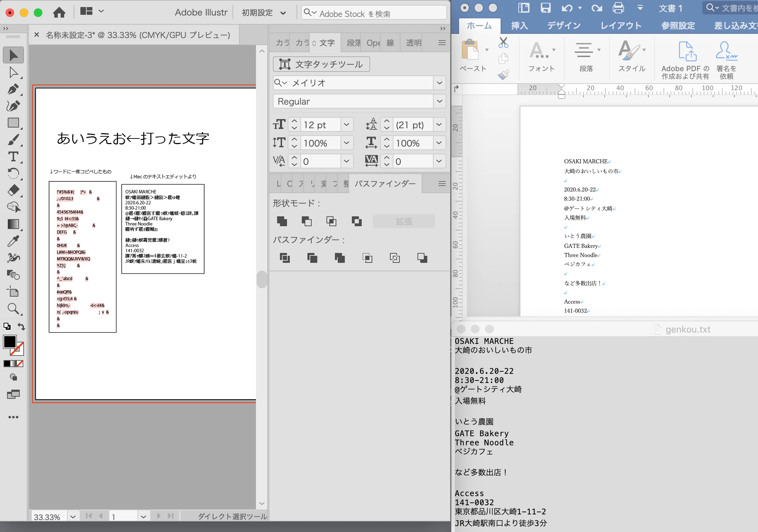Screen dimensions: 758x532
Task: Open the 12 pt font size dropdown
Action: (x=347, y=125)
